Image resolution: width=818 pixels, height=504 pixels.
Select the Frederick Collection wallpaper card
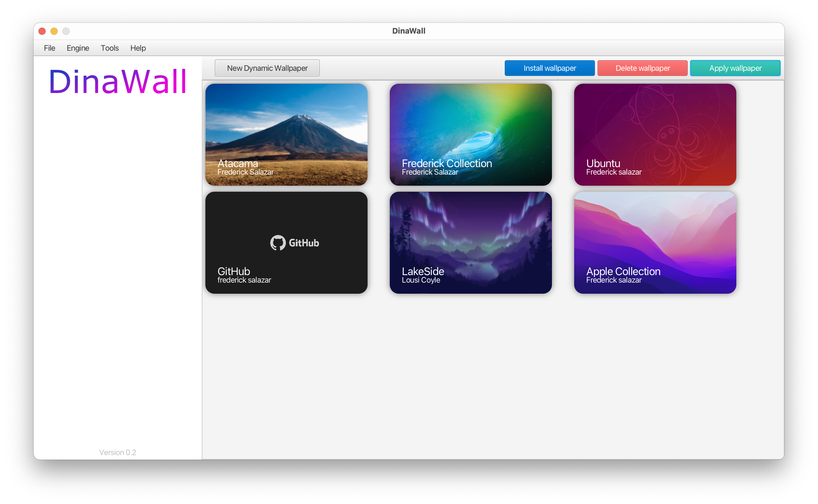(471, 135)
